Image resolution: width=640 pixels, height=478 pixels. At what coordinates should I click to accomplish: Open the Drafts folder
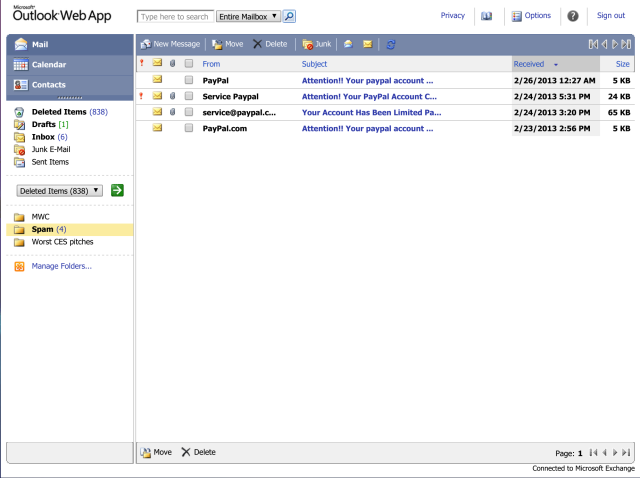click(x=50, y=124)
